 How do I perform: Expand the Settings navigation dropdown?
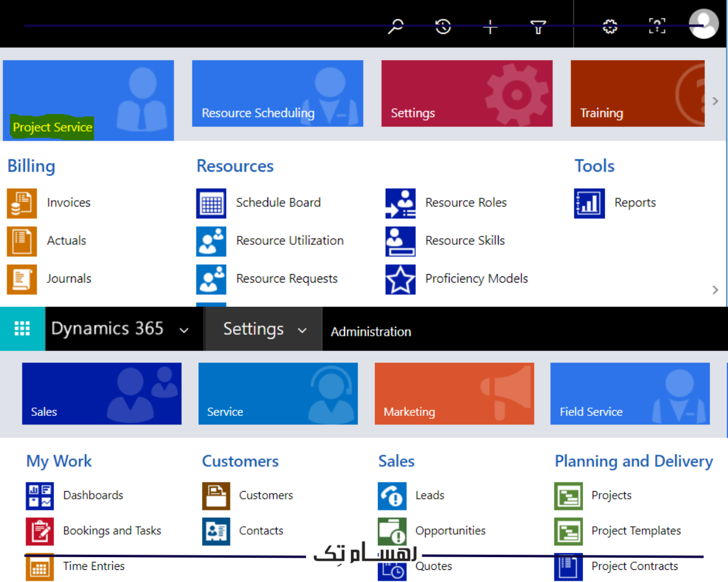click(x=302, y=330)
